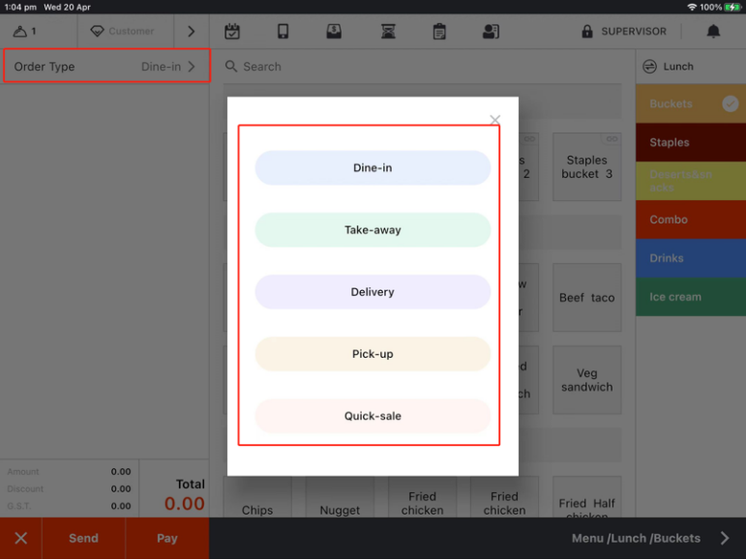Open the inbox tray icon
Viewport: 746px width, 560px height.
[x=334, y=32]
